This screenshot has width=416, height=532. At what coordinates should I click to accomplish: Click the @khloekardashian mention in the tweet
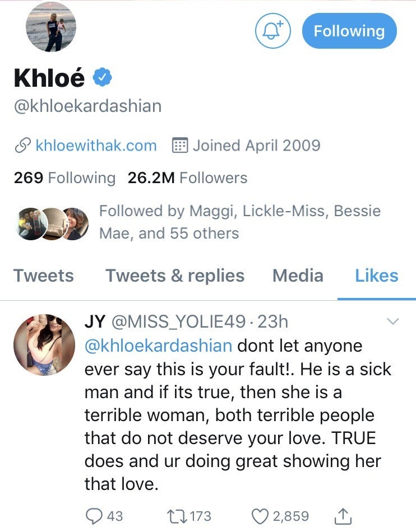point(158,345)
